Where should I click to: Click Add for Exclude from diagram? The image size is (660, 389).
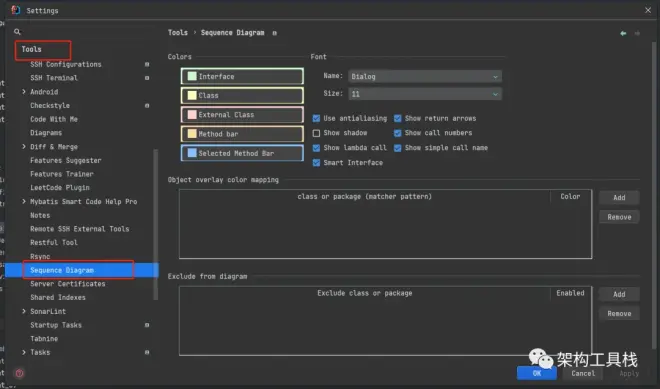point(619,294)
